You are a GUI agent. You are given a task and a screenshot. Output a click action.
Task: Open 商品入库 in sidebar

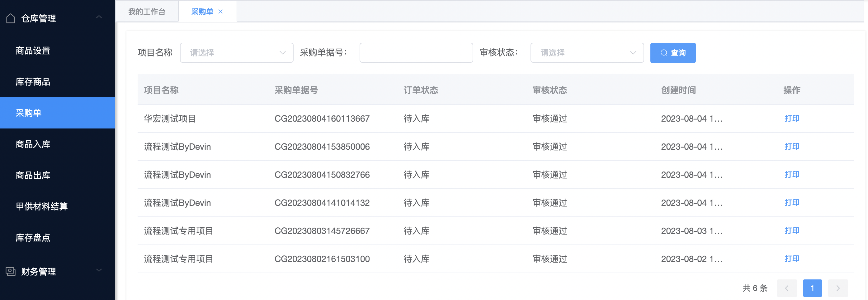(x=58, y=144)
